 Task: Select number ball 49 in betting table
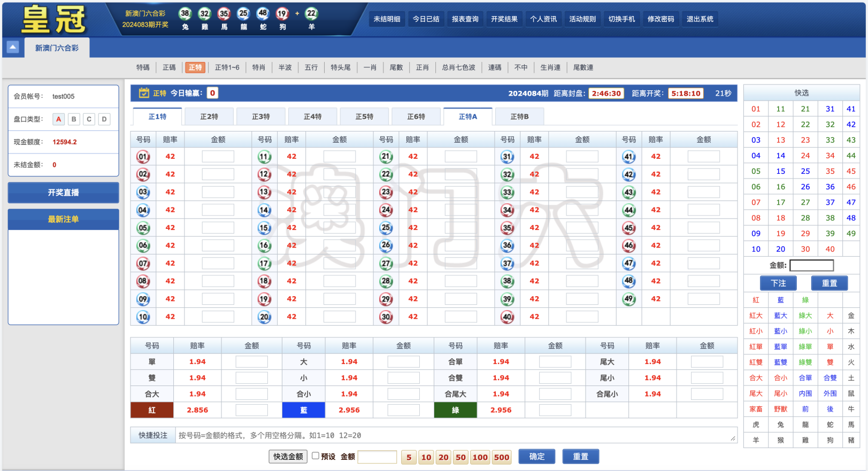click(629, 299)
